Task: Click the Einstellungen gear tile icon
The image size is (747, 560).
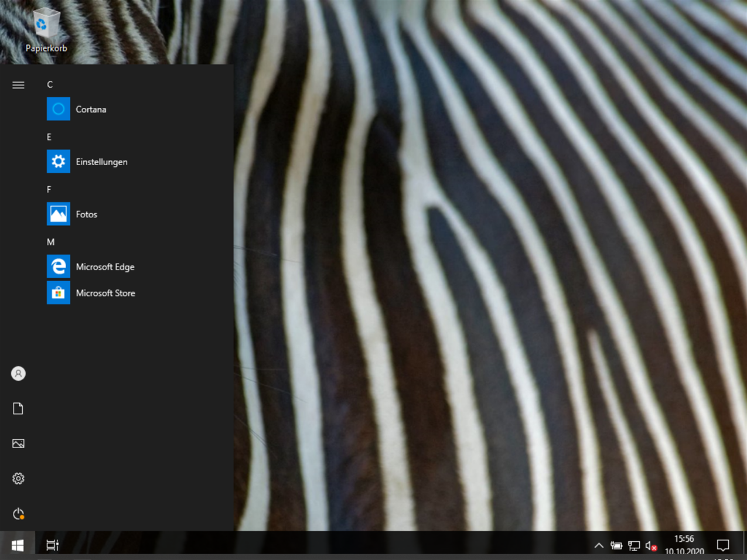Action: (58, 162)
